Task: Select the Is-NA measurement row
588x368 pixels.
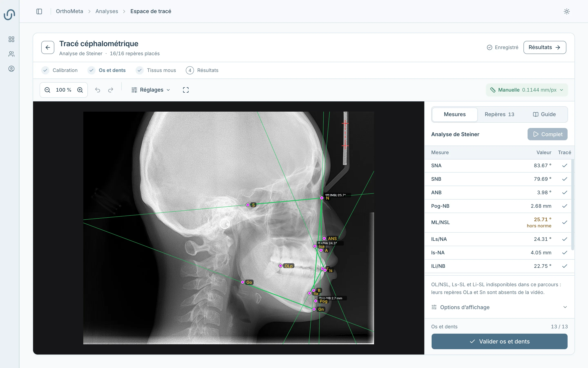Action: coord(499,253)
